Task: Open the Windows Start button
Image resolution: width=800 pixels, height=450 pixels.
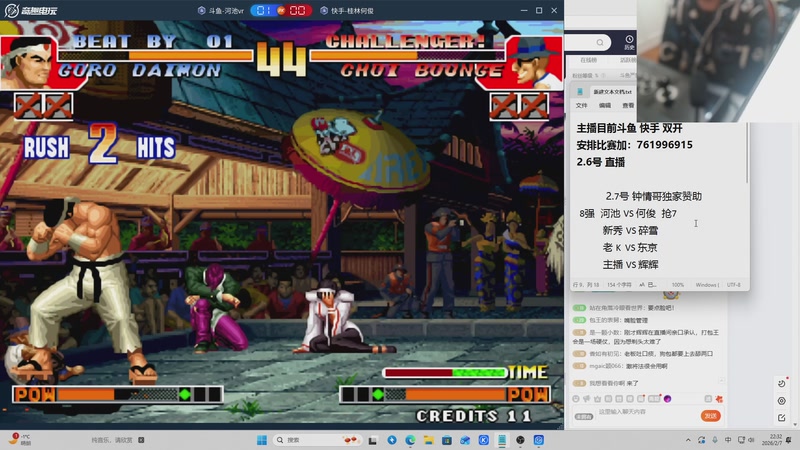Action: [262, 440]
